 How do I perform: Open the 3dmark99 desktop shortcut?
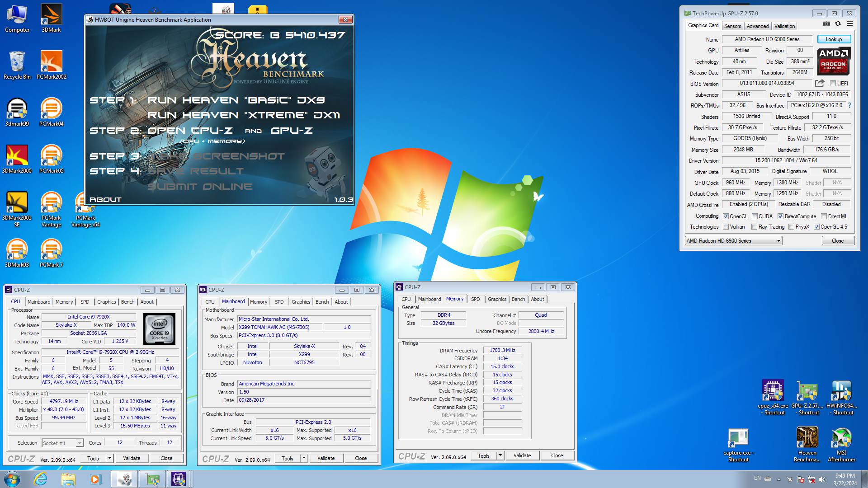(x=17, y=113)
